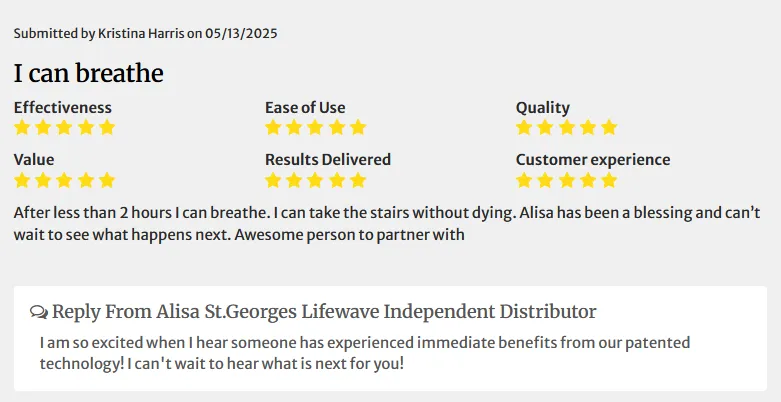The image size is (781, 402).
Task: Click the Value rating label
Action: 34,160
